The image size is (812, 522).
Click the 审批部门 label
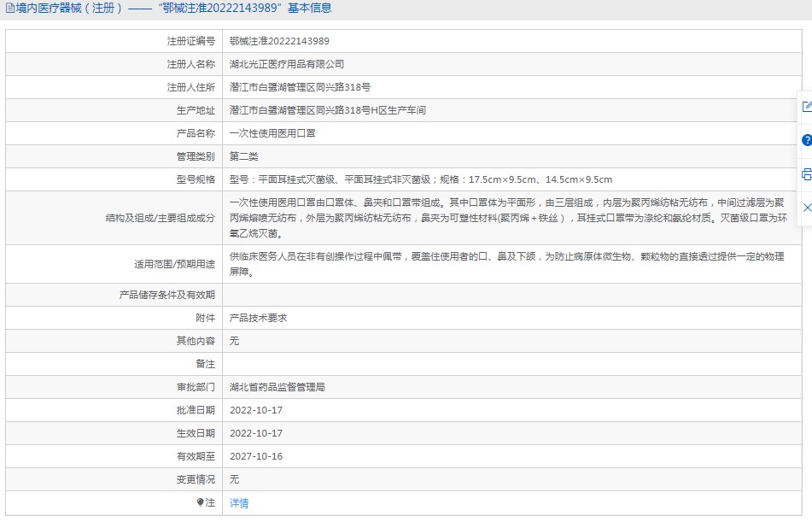pos(196,387)
